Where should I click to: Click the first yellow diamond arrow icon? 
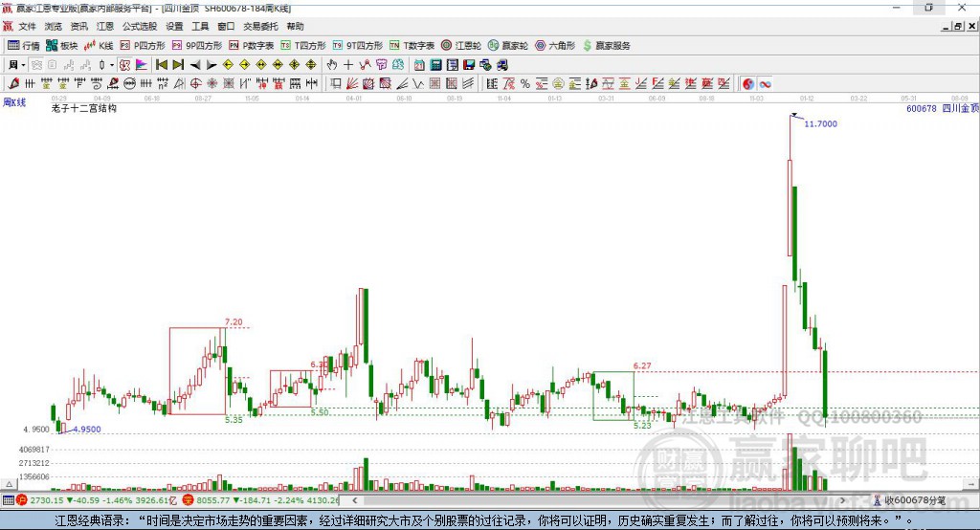228,65
